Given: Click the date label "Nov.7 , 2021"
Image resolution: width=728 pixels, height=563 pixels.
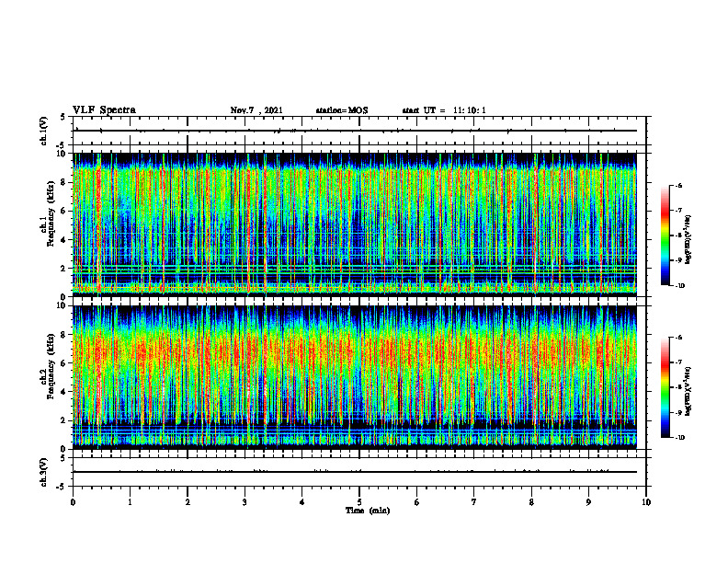Looking at the screenshot, I should (x=256, y=110).
